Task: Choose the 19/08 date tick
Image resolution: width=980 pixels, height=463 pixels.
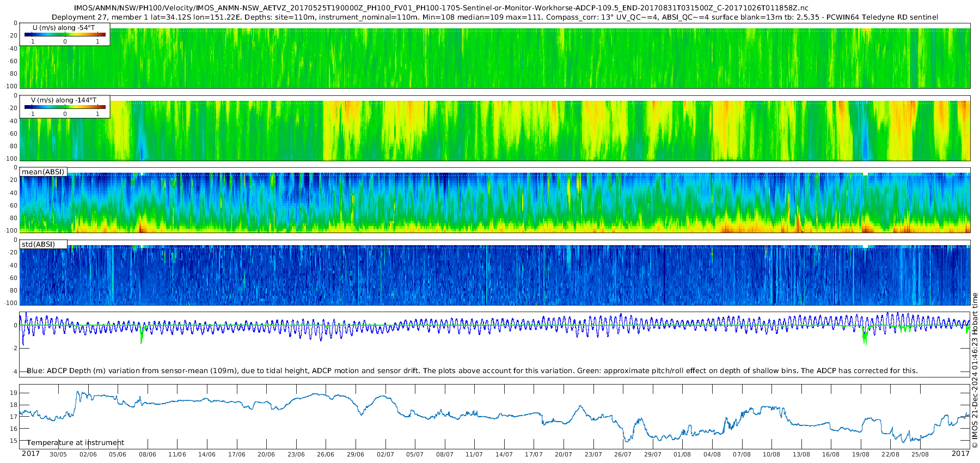Action: click(x=860, y=454)
